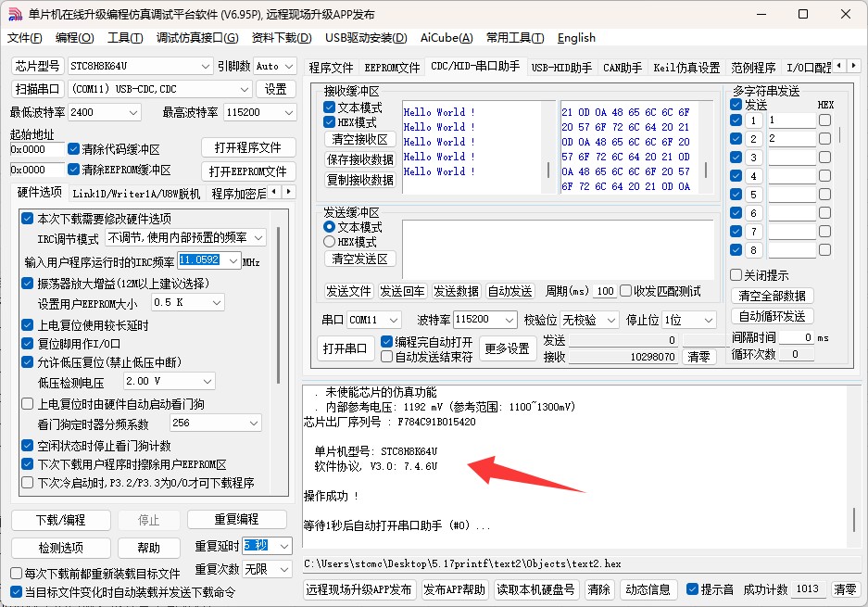The height and width of the screenshot is (607, 868).
Task: Check the 关闭提示 option
Action: (736, 274)
